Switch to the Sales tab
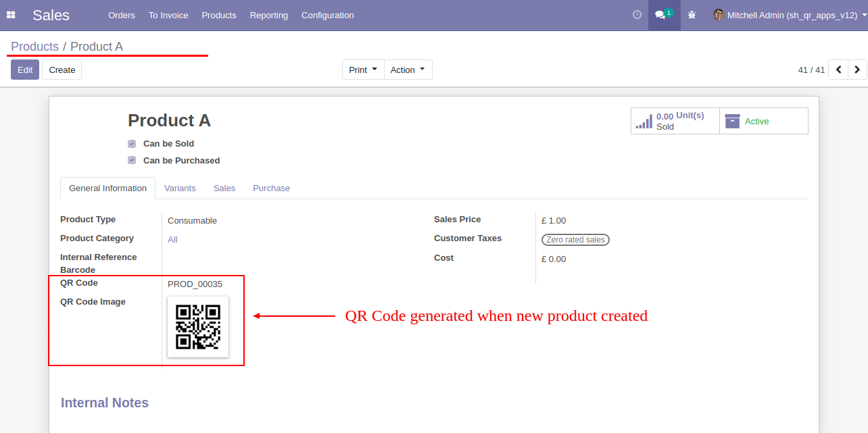 click(x=224, y=188)
